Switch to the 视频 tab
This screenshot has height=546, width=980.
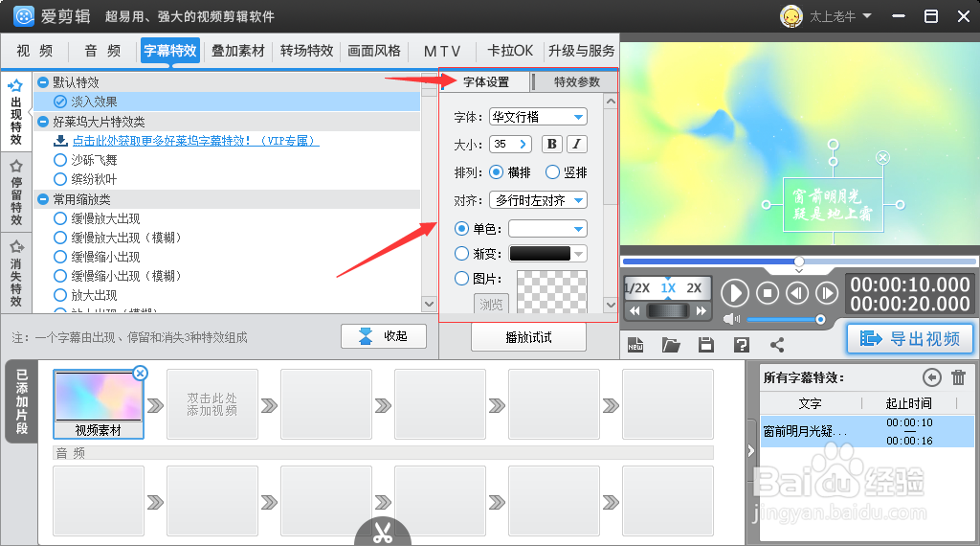[x=35, y=51]
